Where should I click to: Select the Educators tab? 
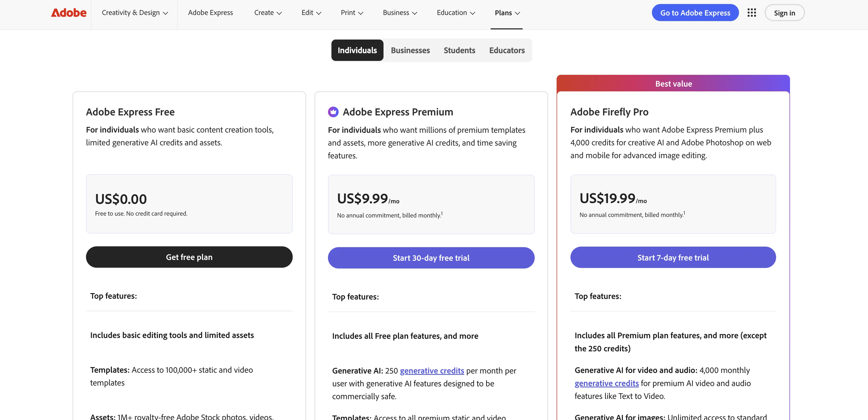507,50
